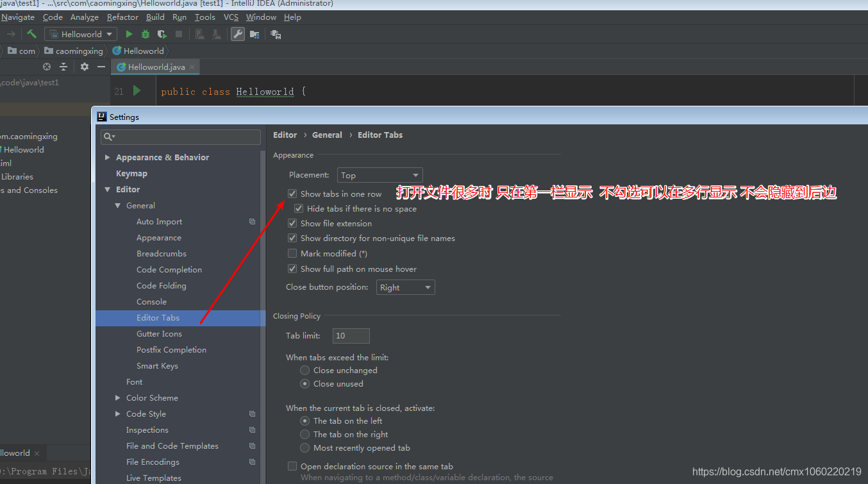
Task: Open the Tools menu
Action: 205,17
